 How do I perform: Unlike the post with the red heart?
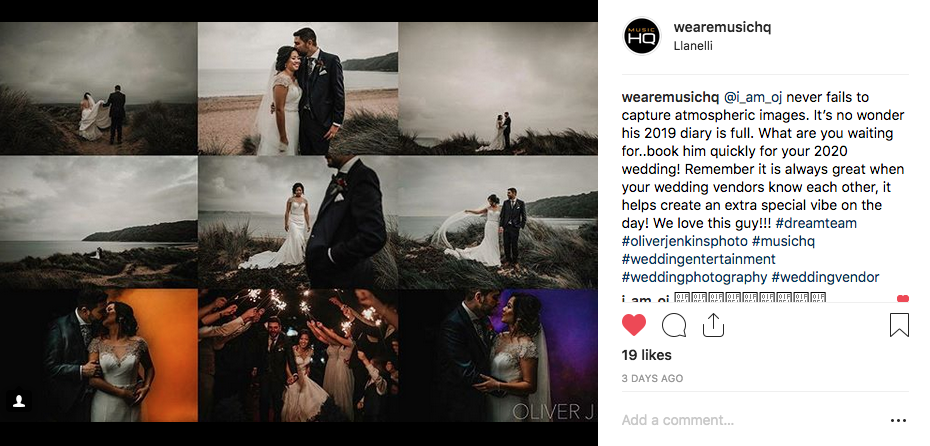click(x=634, y=325)
